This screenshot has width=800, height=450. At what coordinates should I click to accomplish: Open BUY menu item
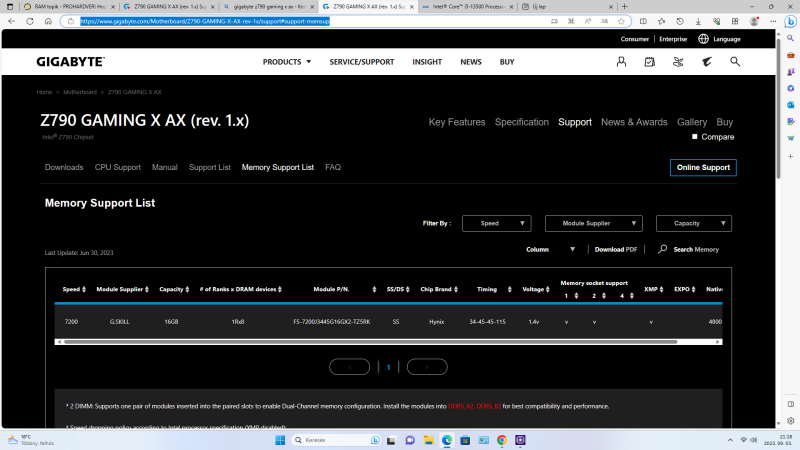(507, 62)
